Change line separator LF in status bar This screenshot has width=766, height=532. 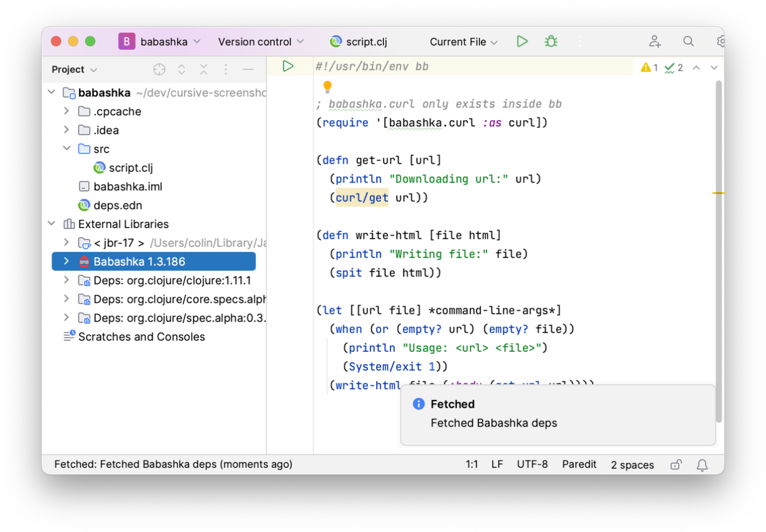pyautogui.click(x=497, y=464)
